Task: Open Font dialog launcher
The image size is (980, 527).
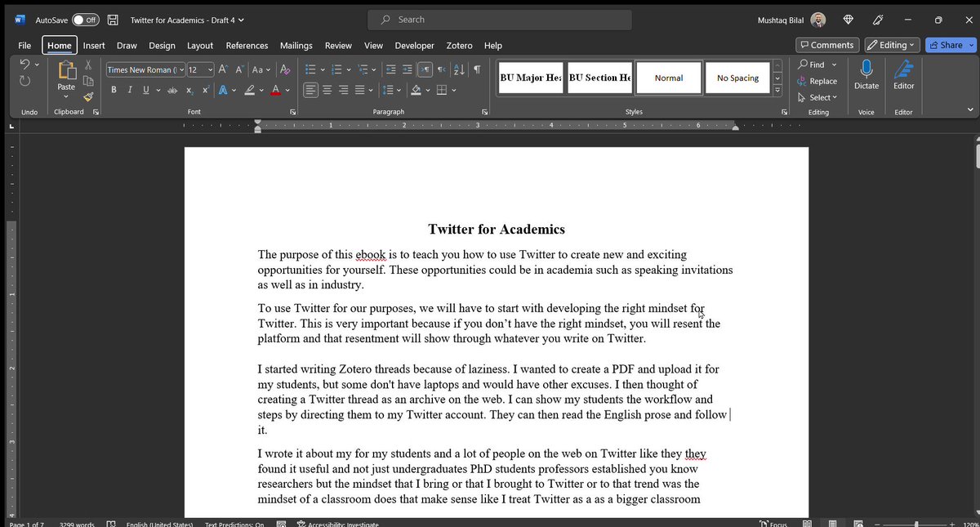Action: click(292, 112)
